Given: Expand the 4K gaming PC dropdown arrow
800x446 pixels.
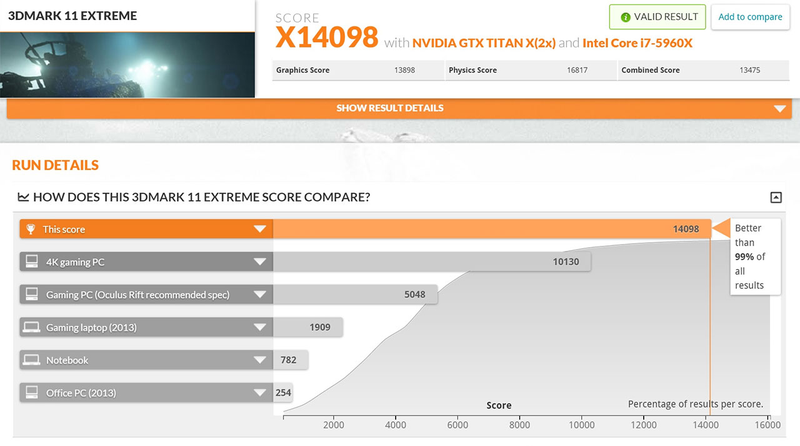Looking at the screenshot, I should click(x=260, y=262).
